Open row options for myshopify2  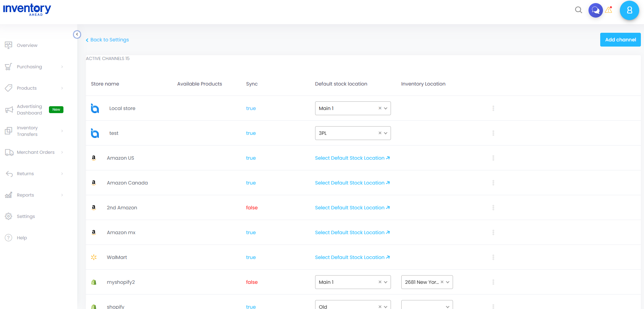pyautogui.click(x=493, y=282)
